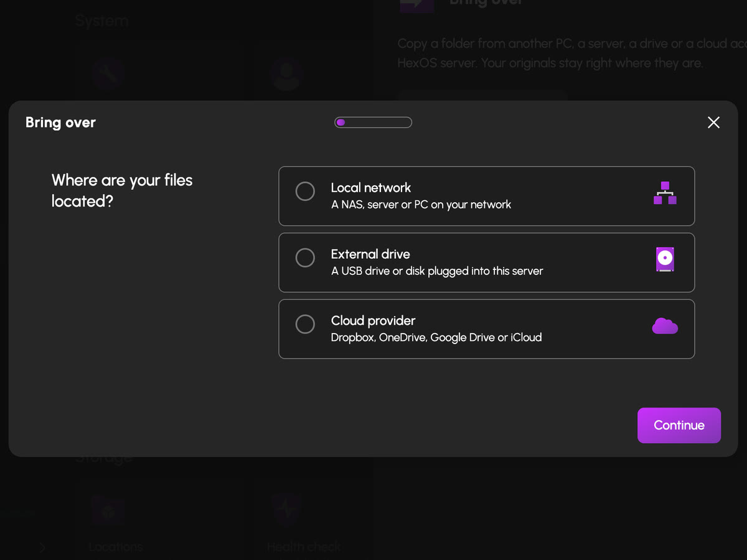This screenshot has width=747, height=560.
Task: Select the Cloud provider radio button
Action: (x=305, y=324)
